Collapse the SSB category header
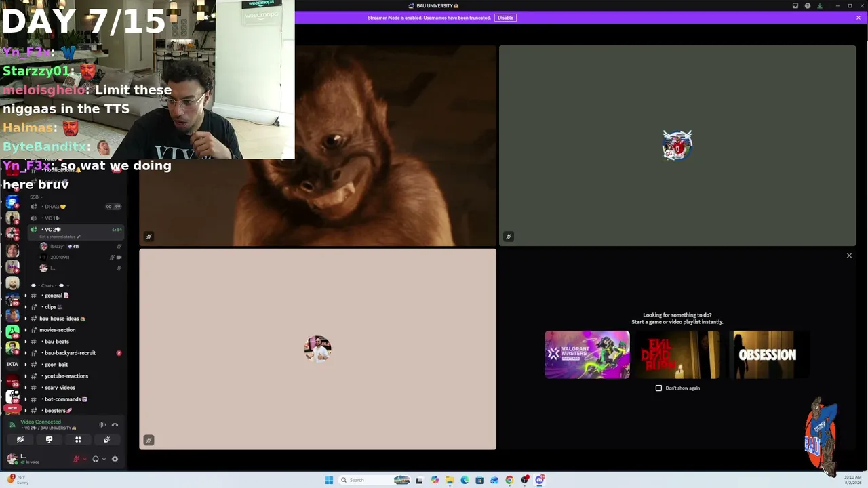The height and width of the screenshot is (488, 868). (37, 197)
